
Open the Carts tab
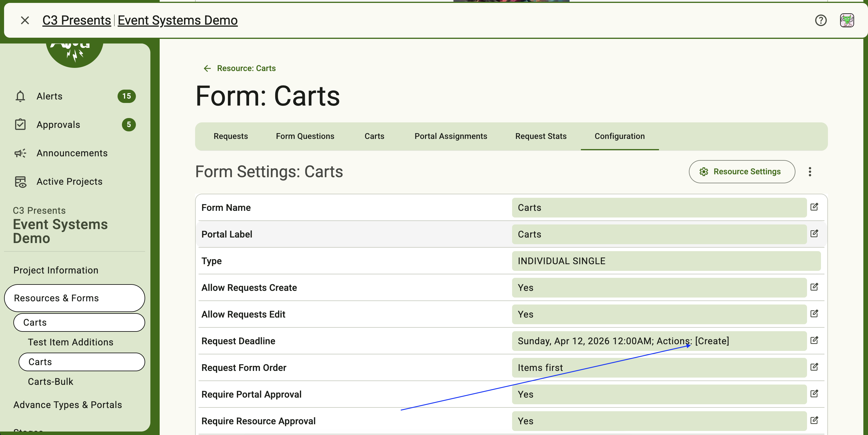(x=374, y=136)
